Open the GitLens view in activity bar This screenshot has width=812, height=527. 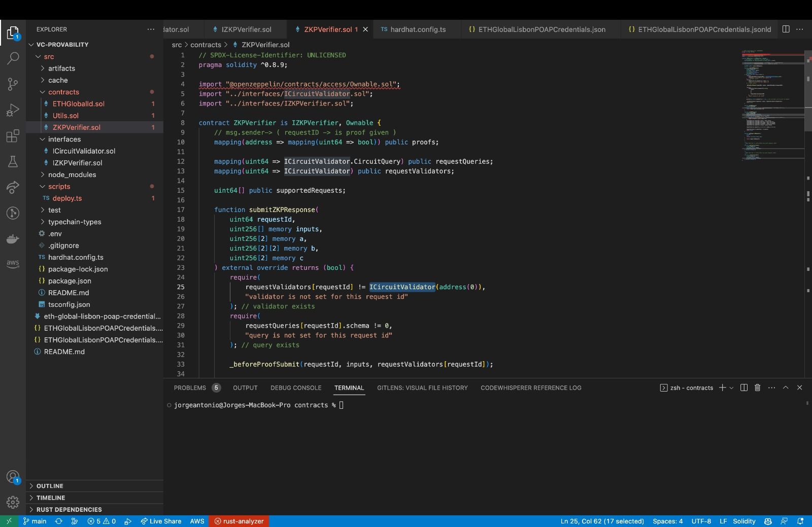pyautogui.click(x=13, y=213)
